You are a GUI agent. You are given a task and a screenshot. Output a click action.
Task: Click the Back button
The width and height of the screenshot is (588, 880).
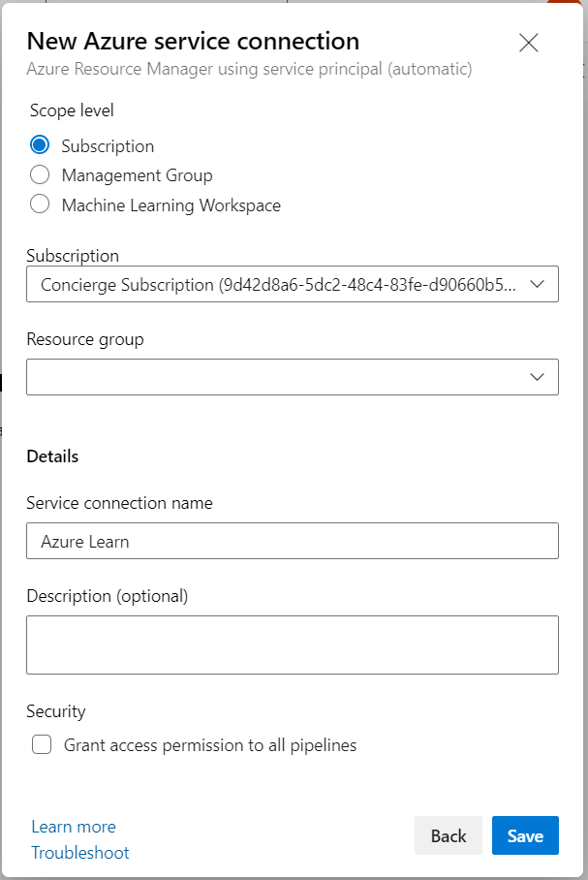click(449, 834)
